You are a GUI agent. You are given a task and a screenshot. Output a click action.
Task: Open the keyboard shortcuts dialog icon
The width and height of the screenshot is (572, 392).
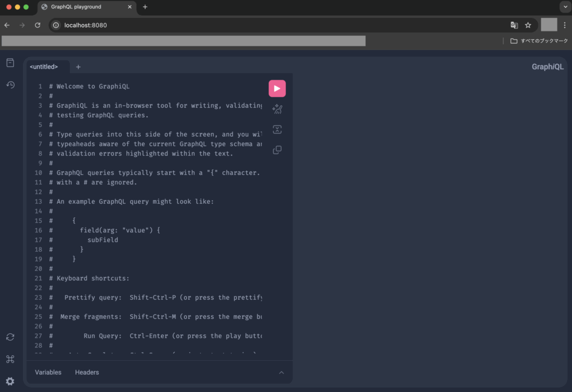(10, 359)
